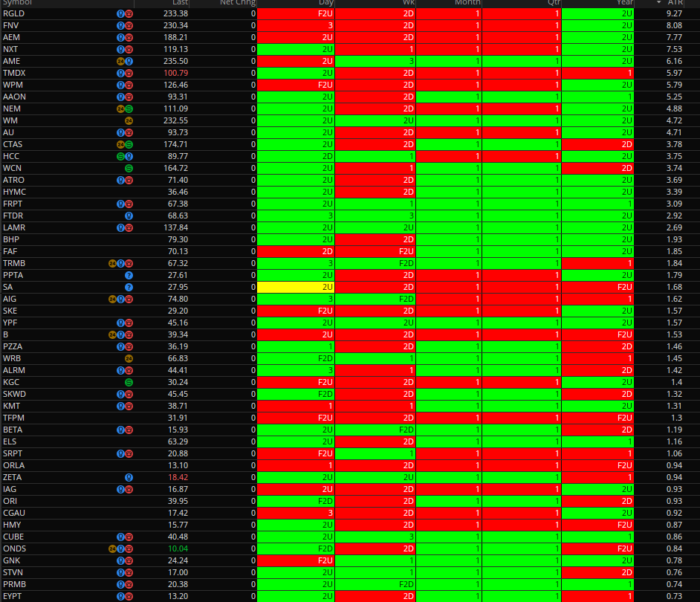
Task: Click the brown 24 icon beside WRB
Action: click(129, 359)
